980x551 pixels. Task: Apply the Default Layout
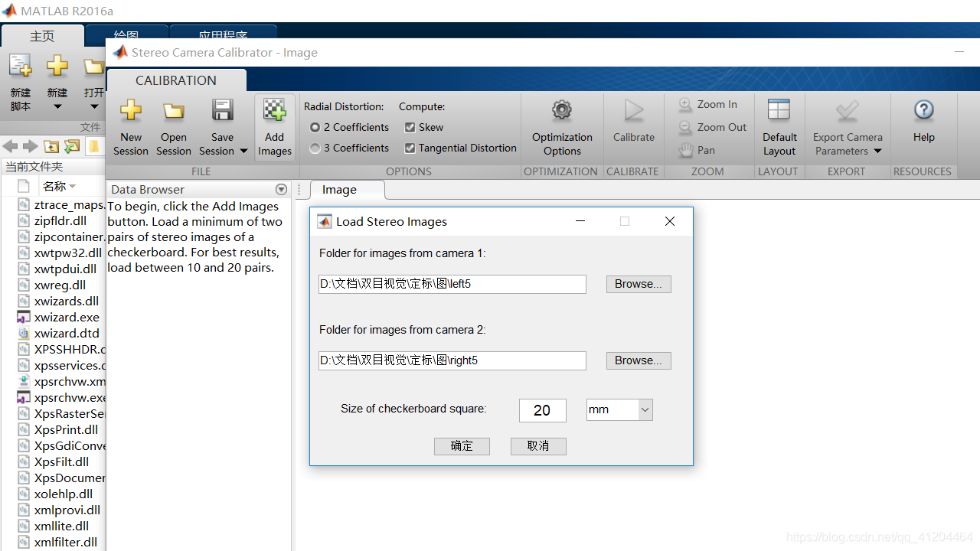(x=779, y=128)
